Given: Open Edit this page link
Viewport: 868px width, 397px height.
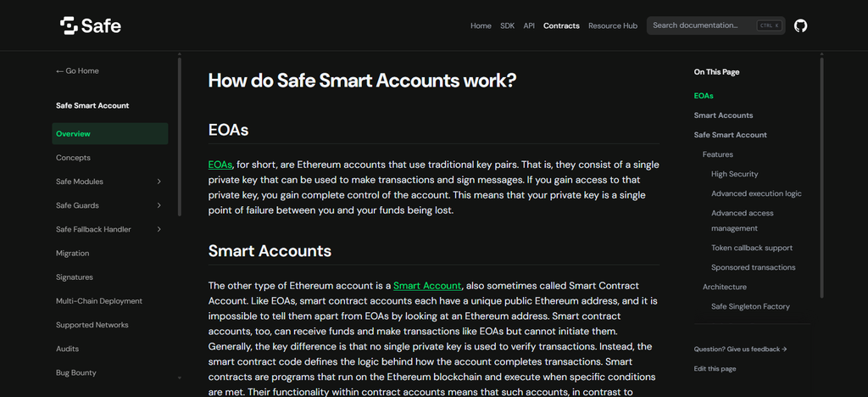Looking at the screenshot, I should click(715, 369).
